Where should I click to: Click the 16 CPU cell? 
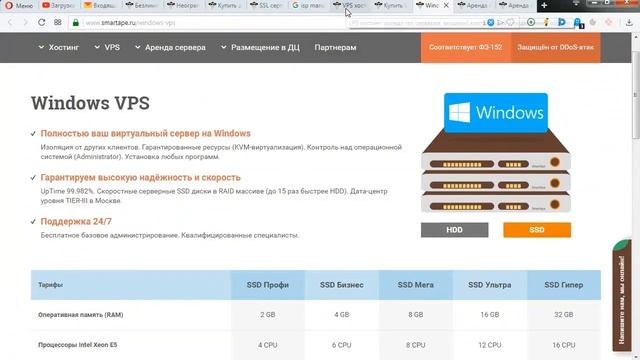[x=564, y=345]
